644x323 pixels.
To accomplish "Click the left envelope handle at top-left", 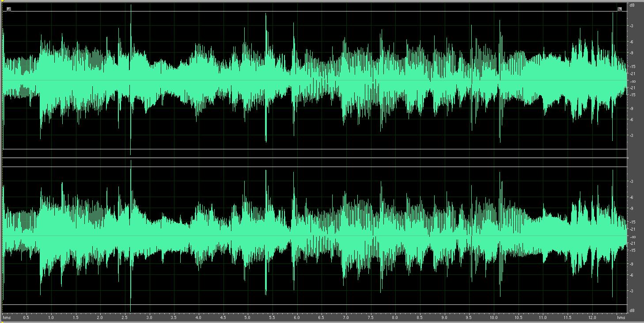I will click(9, 9).
